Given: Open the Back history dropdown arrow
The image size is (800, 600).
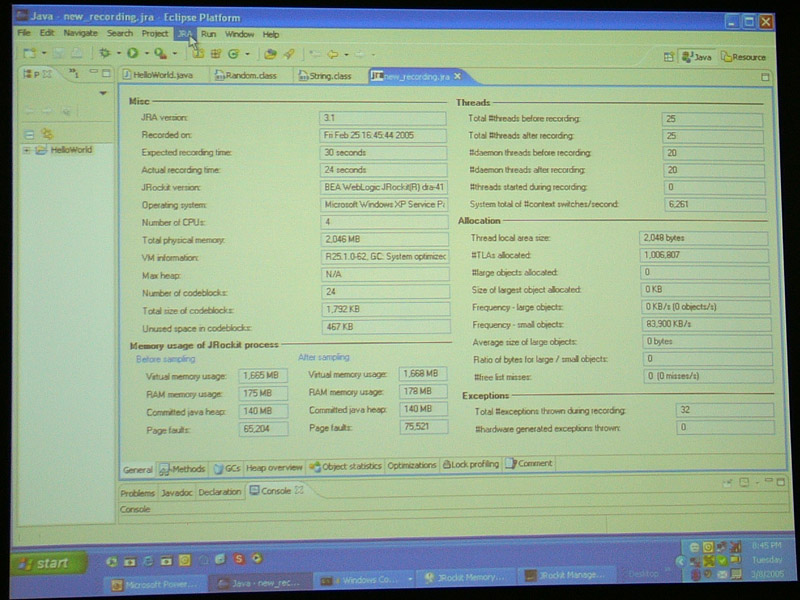Looking at the screenshot, I should click(x=346, y=55).
